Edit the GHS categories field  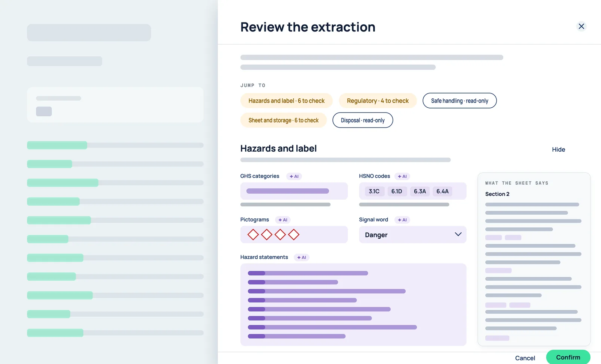(294, 191)
